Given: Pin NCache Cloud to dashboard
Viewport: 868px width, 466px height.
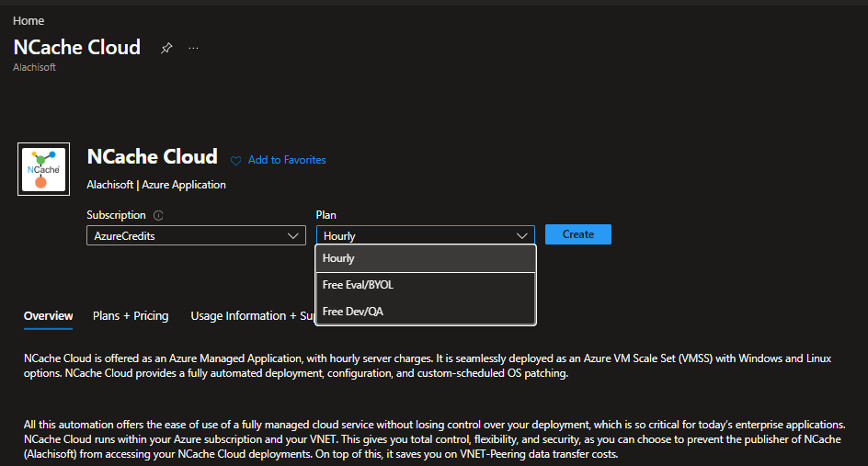Looking at the screenshot, I should (166, 48).
